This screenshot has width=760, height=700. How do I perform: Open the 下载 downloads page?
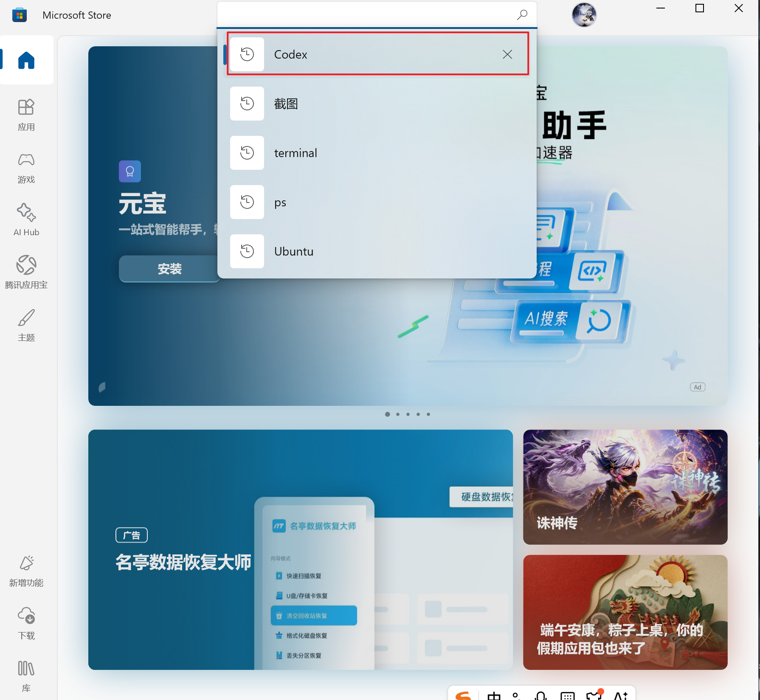(x=26, y=624)
